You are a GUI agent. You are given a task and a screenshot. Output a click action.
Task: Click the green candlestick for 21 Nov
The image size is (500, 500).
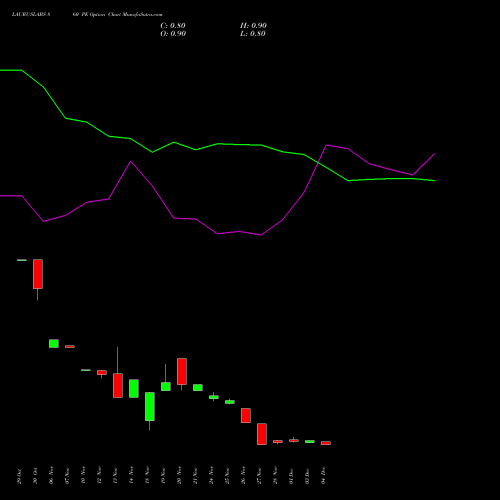click(198, 388)
